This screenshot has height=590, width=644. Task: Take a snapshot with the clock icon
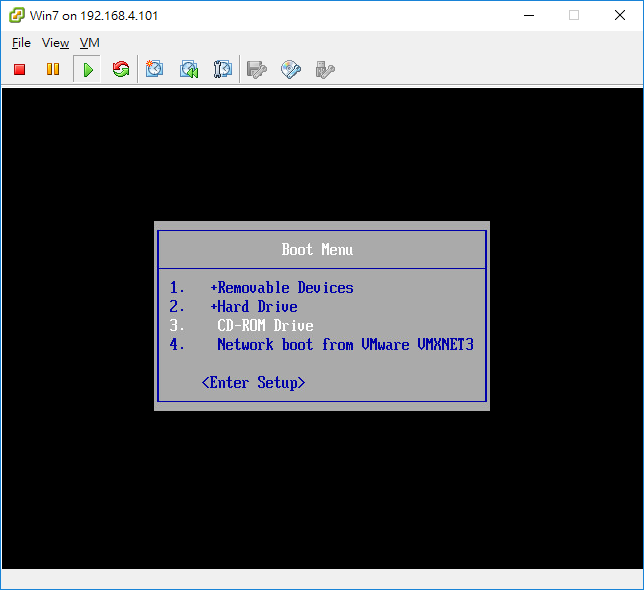pos(154,69)
